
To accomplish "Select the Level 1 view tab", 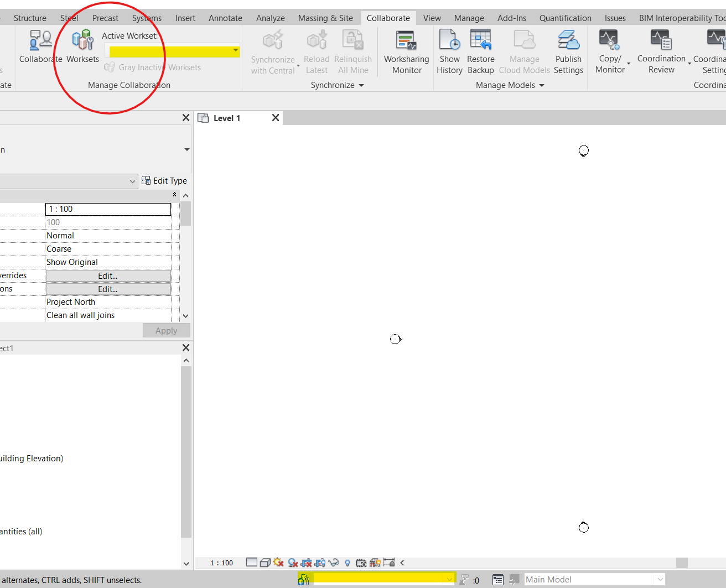I will [227, 117].
